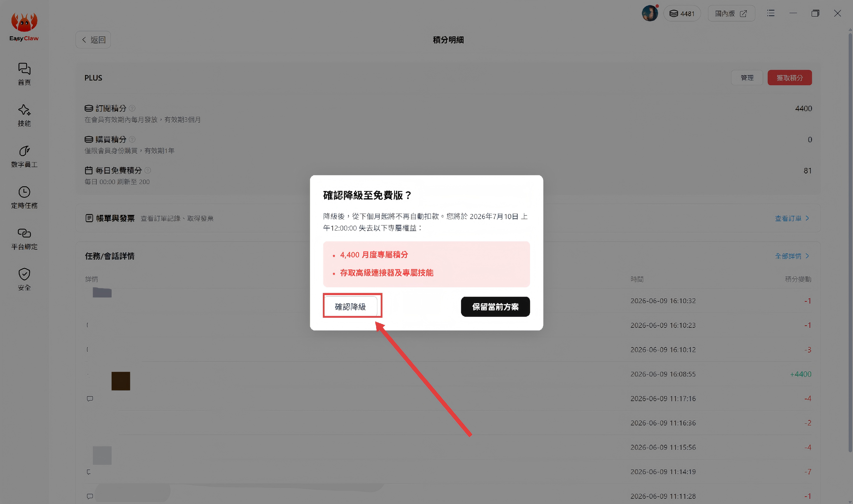The height and width of the screenshot is (504, 853).
Task: Click the 返回 back button
Action: (93, 40)
